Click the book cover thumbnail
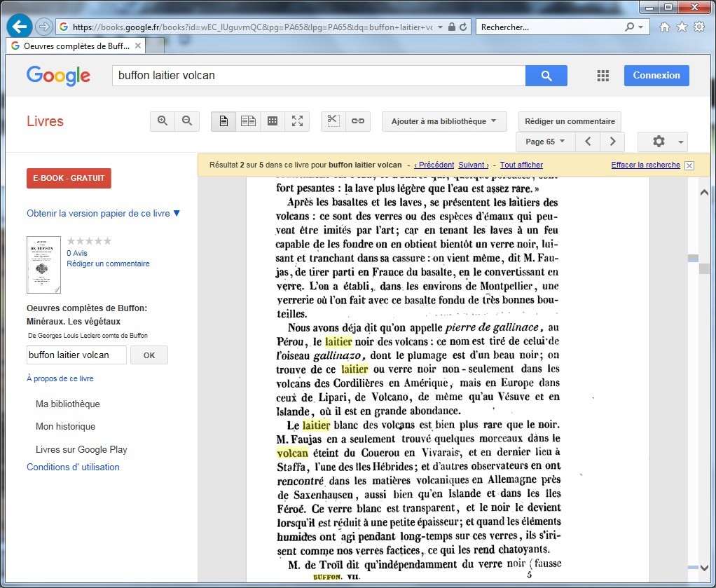 (44, 264)
